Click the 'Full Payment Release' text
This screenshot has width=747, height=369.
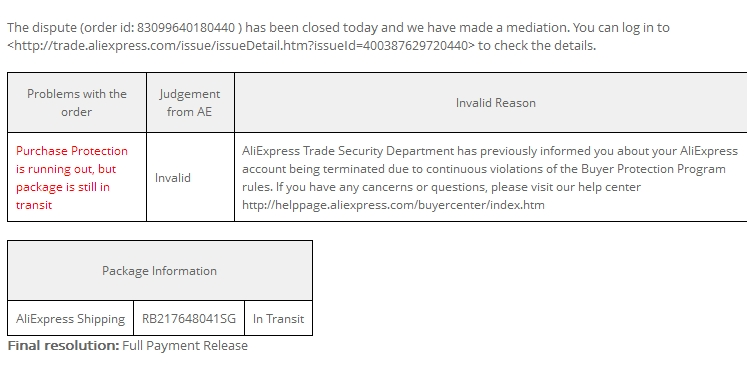tap(185, 345)
